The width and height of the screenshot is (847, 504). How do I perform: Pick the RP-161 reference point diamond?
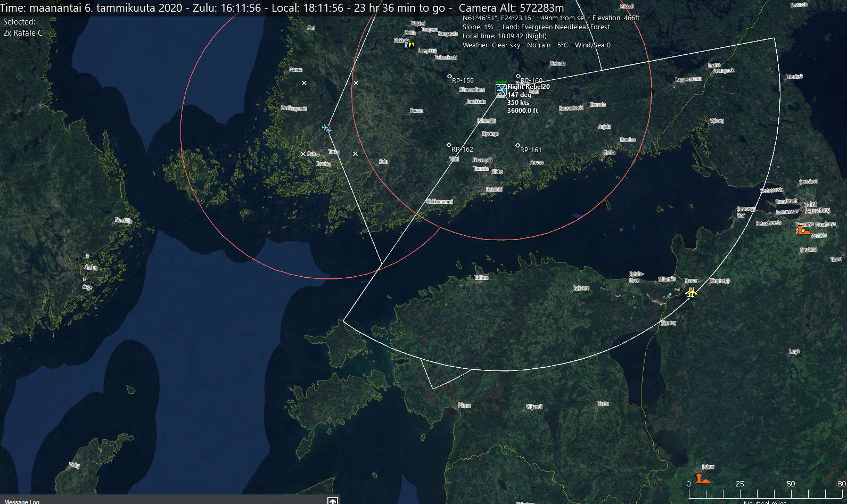click(517, 145)
